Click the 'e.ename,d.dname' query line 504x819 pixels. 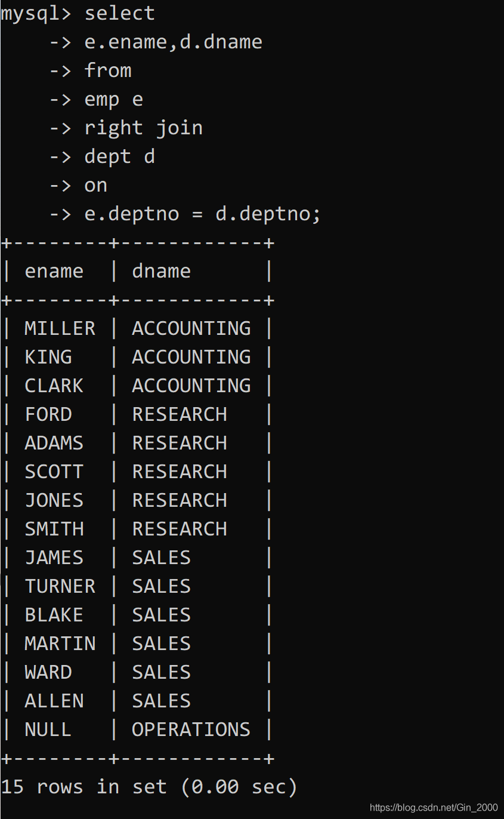173,42
